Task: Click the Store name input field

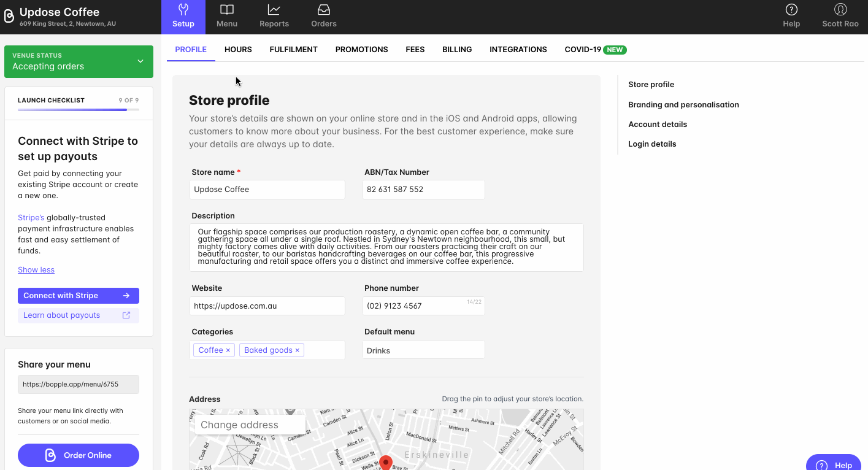Action: (267, 190)
